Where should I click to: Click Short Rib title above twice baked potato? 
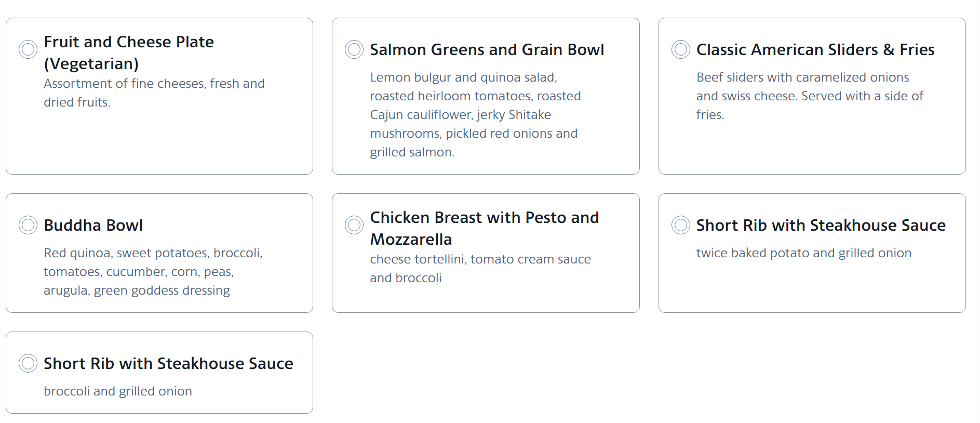pos(821,225)
